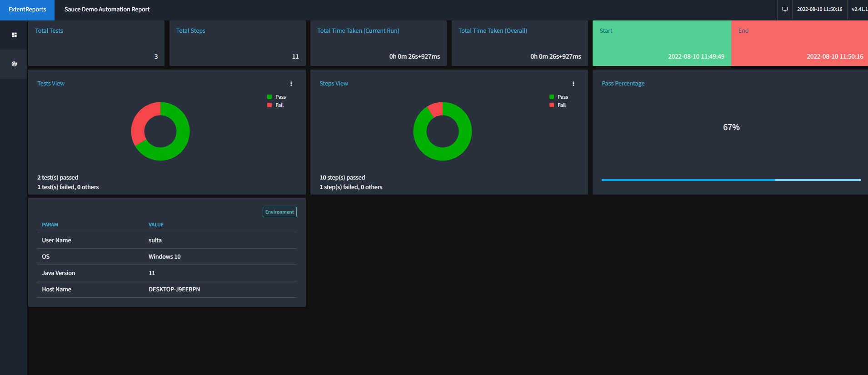Viewport: 868px width, 375px height.
Task: Click the "1 test(s) failed, 0 others" text
Action: pyautogui.click(x=68, y=187)
